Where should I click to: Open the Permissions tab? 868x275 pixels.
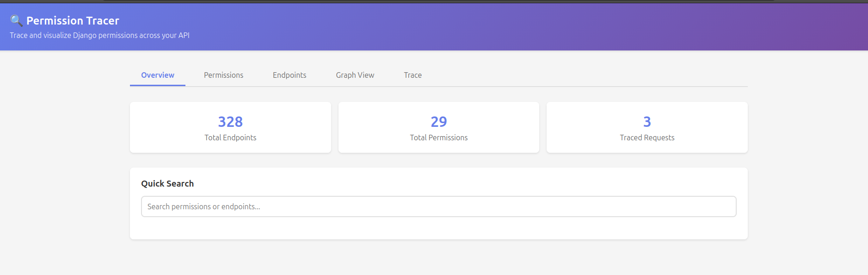click(223, 75)
